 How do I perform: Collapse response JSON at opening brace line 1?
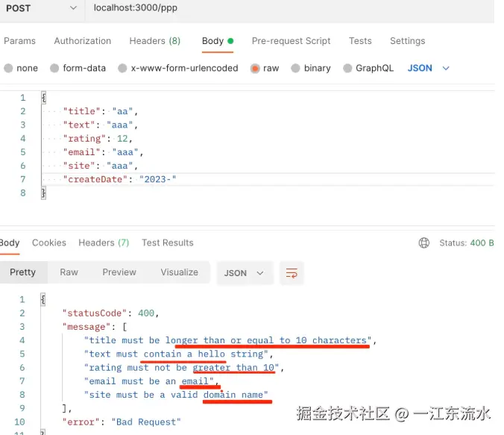[43, 299]
